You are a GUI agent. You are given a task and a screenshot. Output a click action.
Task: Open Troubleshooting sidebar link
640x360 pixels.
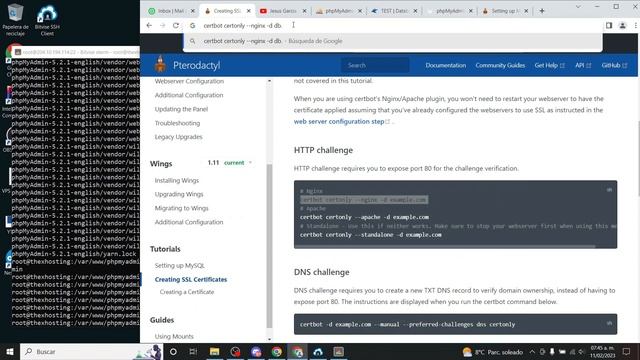tap(177, 123)
